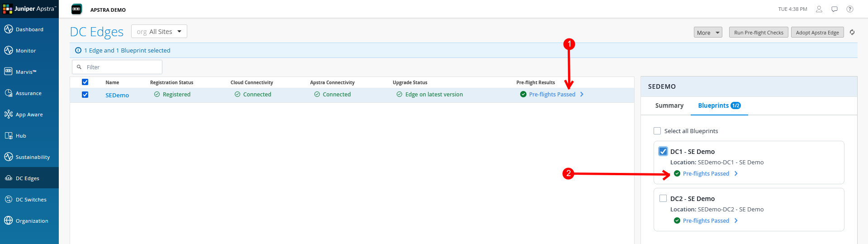Click the Juniper Apstra logo
The image size is (868, 244).
tap(29, 9)
